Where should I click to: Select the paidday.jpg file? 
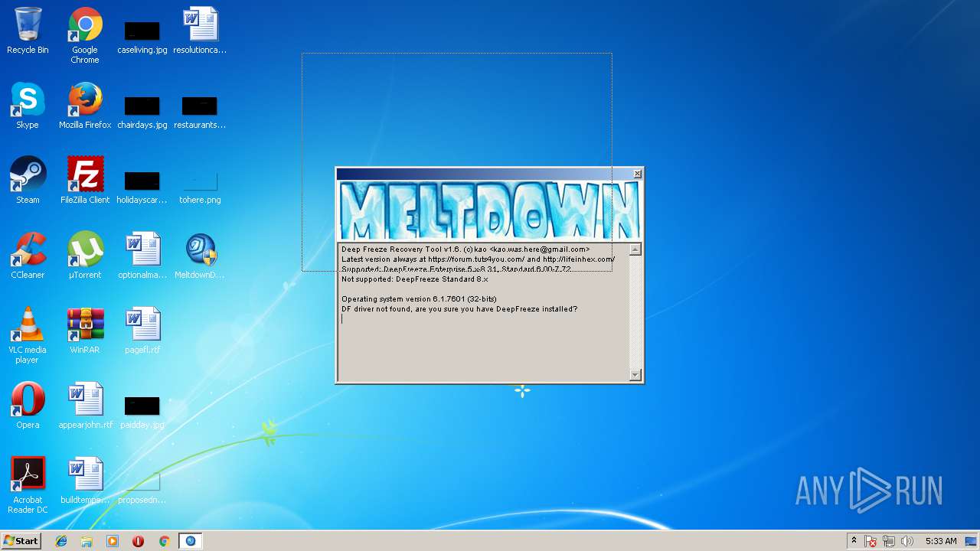pyautogui.click(x=142, y=411)
